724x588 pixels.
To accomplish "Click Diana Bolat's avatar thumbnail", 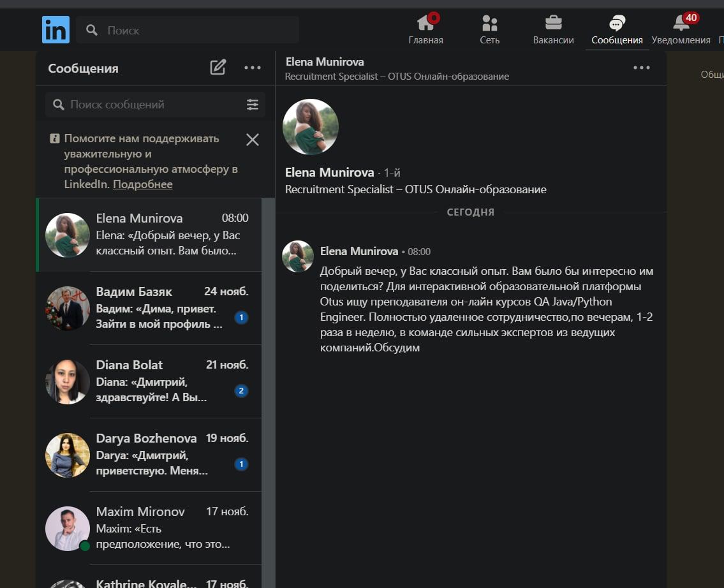I will [68, 382].
